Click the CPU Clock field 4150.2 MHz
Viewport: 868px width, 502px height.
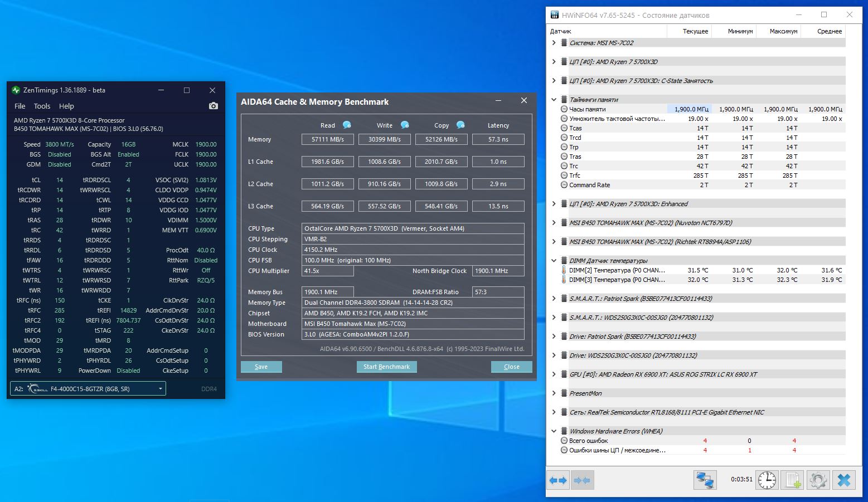[413, 250]
